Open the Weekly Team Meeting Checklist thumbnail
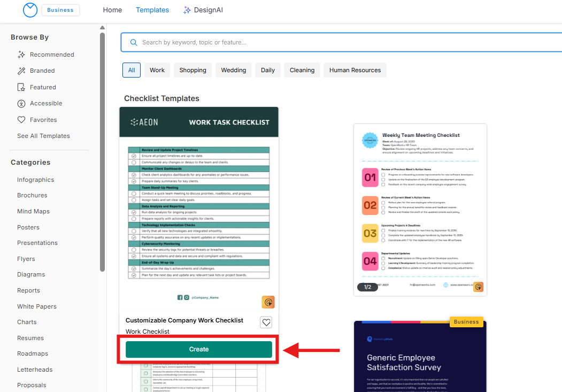Screen dimensions: 562x392 pyautogui.click(x=420, y=209)
